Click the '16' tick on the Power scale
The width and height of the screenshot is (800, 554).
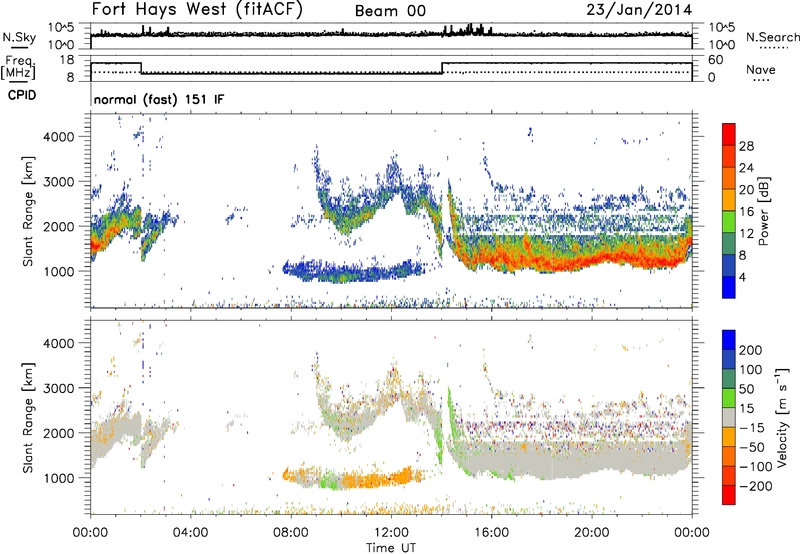click(746, 212)
